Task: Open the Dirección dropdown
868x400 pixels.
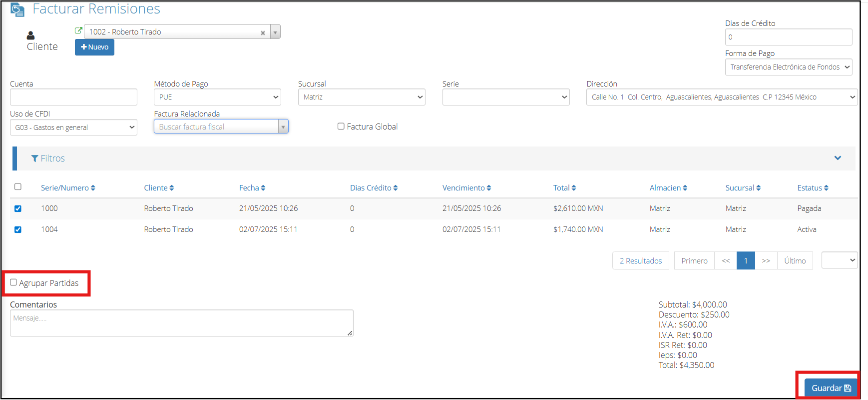Action: pos(722,97)
